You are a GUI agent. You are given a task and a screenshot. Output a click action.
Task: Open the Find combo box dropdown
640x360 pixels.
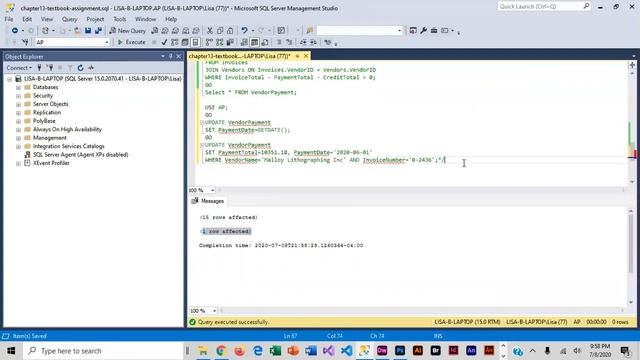pos(400,31)
